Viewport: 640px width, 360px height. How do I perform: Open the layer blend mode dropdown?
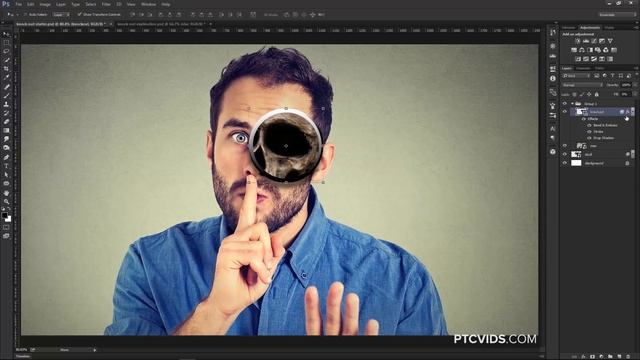(x=582, y=85)
